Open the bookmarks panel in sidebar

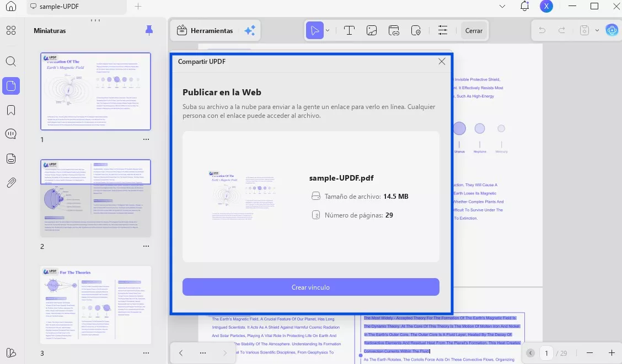click(11, 110)
